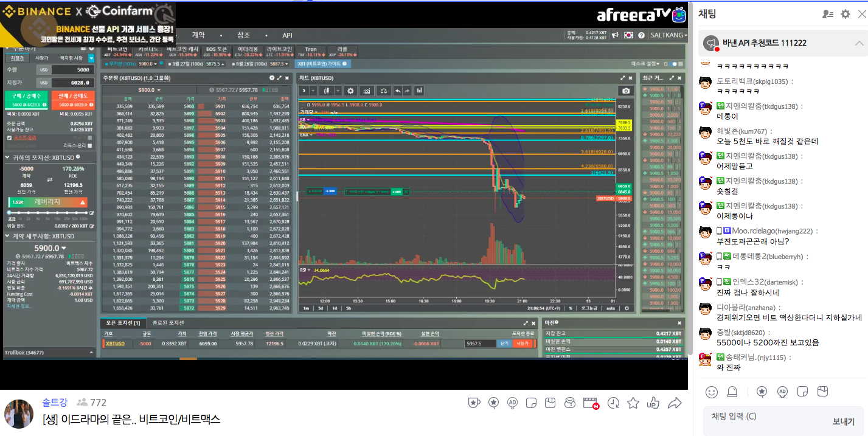The height and width of the screenshot is (436, 868).
Task: Open candle style dropdown arrow
Action: pos(338,91)
